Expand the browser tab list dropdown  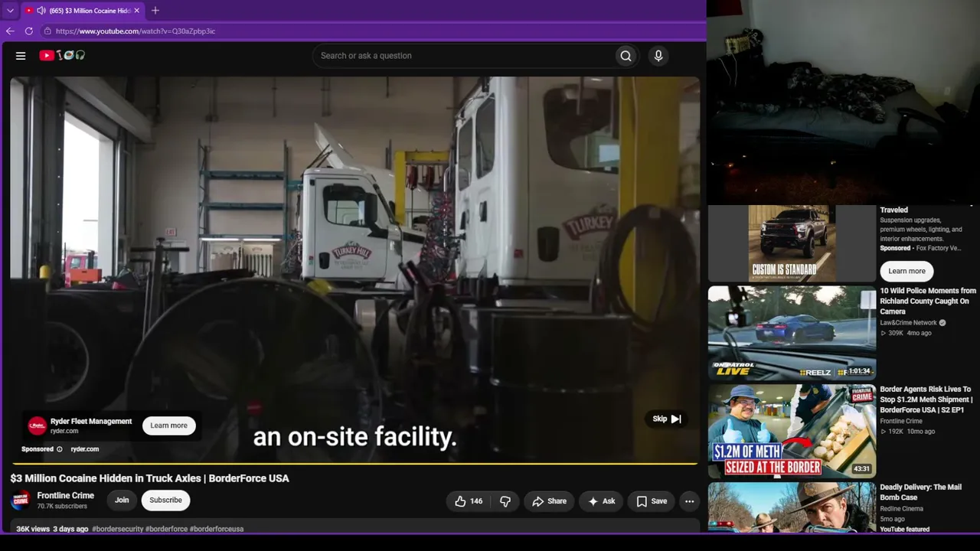coord(10,11)
